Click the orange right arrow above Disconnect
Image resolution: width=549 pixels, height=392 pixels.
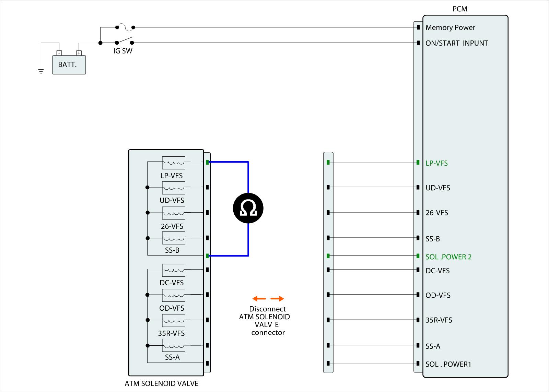coord(277,299)
